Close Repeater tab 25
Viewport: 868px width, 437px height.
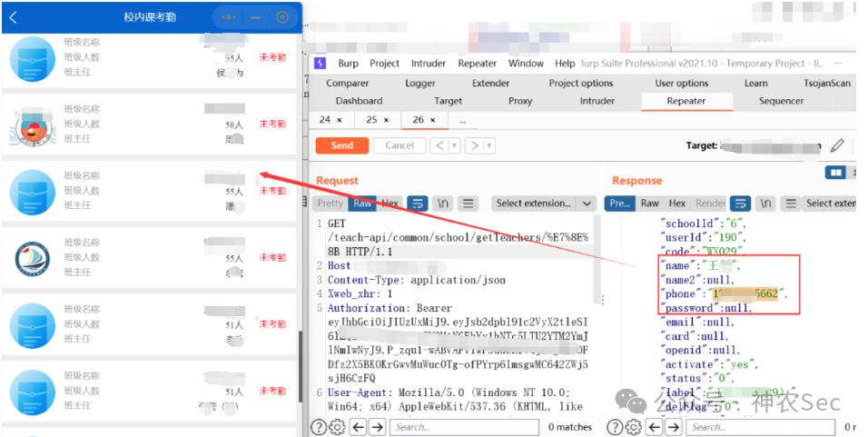tap(386, 120)
